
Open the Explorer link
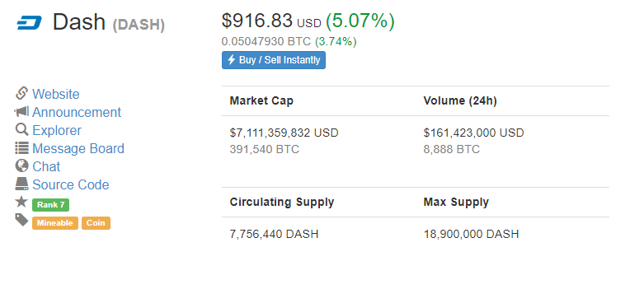point(57,130)
